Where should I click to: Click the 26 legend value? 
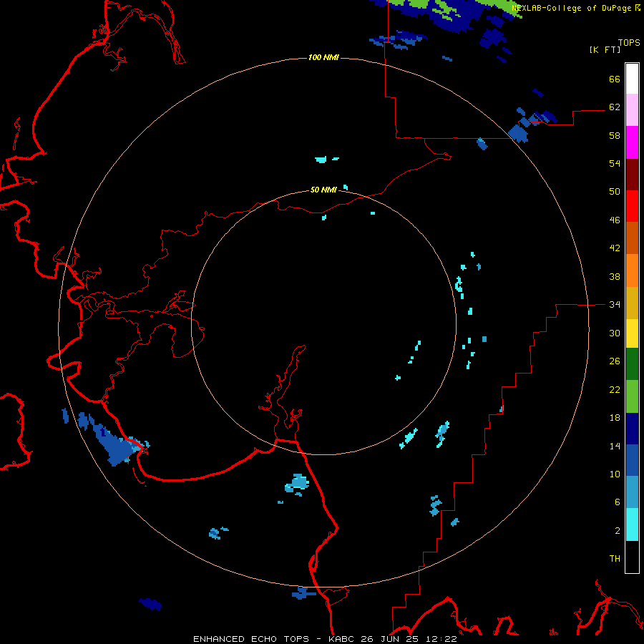(x=615, y=361)
